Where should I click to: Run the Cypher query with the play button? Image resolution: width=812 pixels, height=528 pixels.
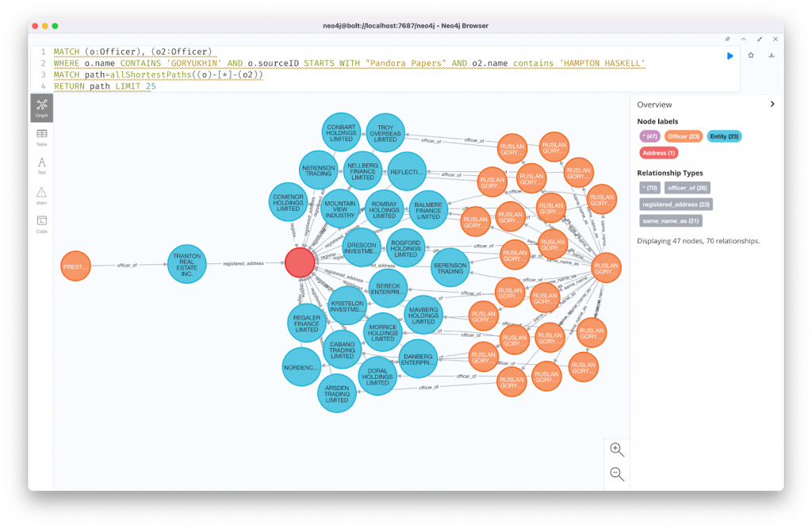click(730, 55)
